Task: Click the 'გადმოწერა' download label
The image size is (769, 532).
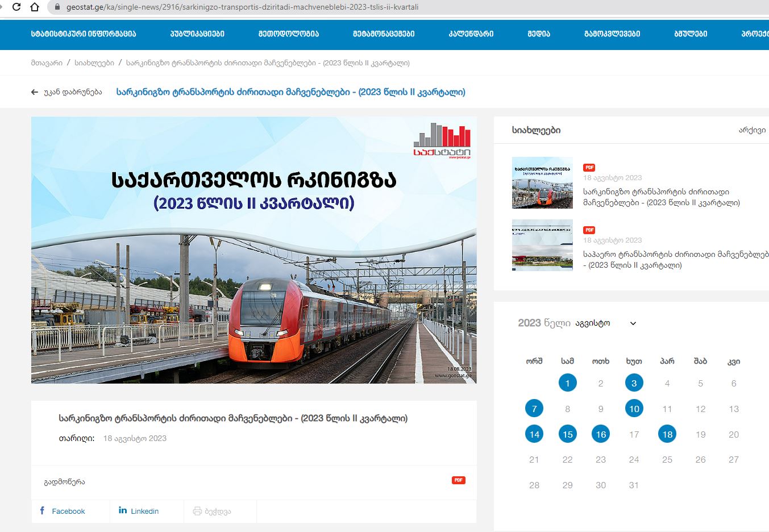Action: tap(64, 482)
